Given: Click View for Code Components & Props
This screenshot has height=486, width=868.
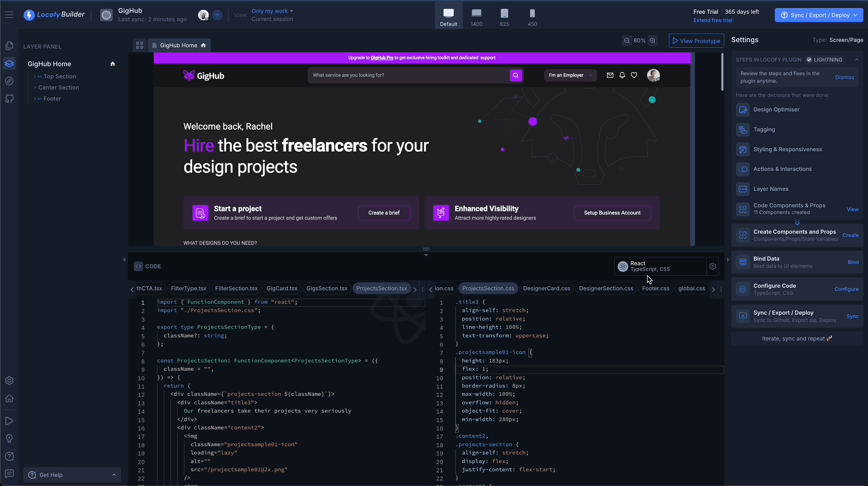Looking at the screenshot, I should click(852, 209).
